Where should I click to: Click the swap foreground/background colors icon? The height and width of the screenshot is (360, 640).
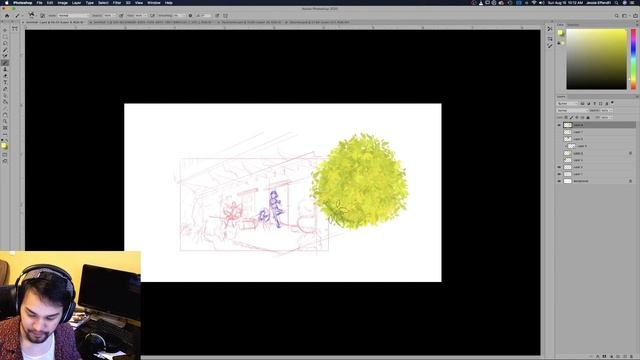[x=7, y=140]
